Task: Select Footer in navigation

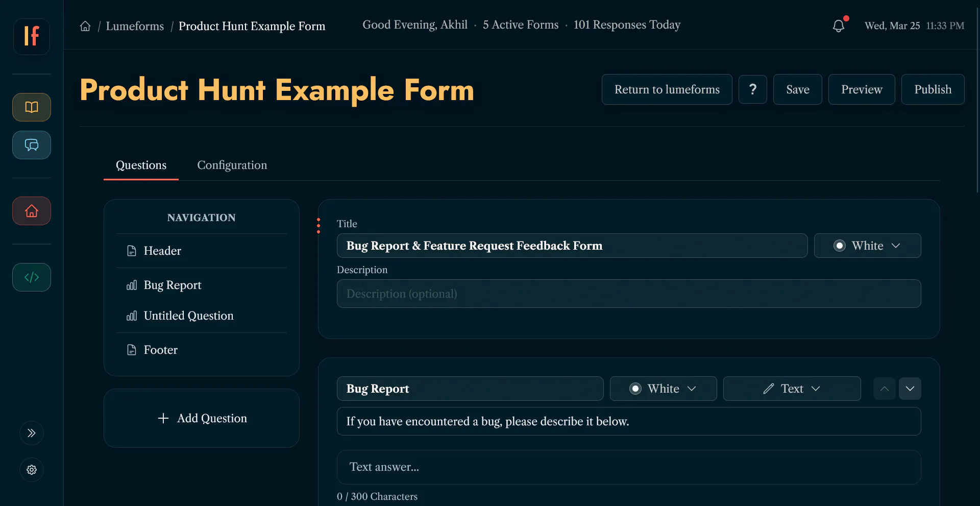Action: (202, 350)
